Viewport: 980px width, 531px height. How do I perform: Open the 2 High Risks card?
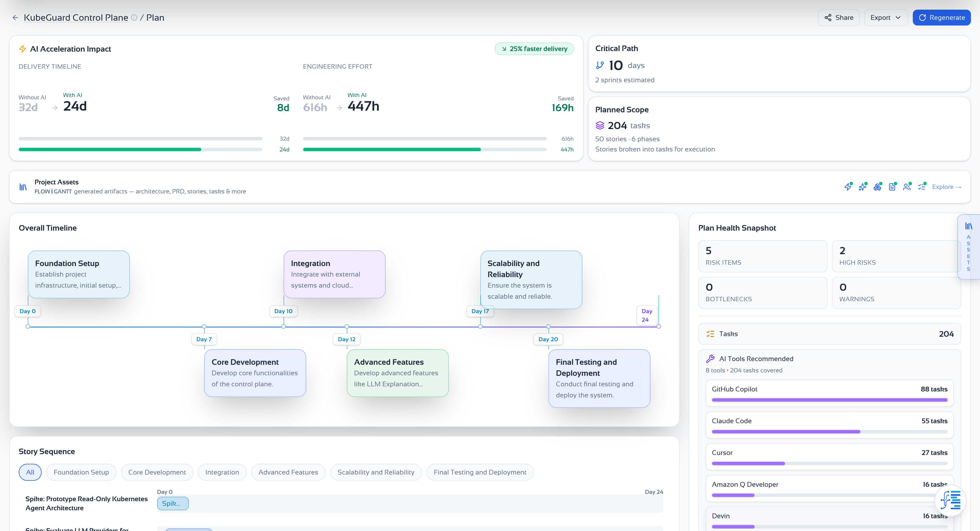pos(896,256)
